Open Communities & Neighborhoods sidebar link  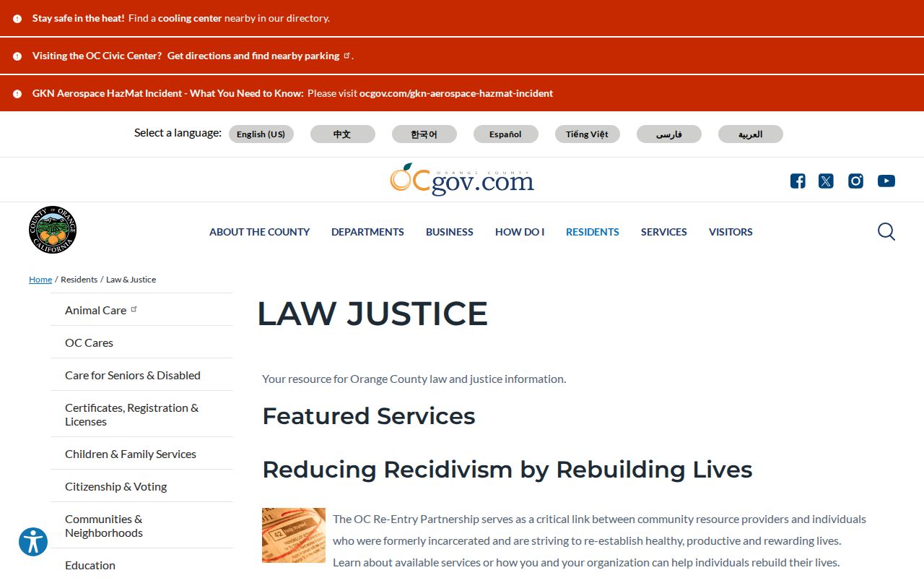(141, 526)
